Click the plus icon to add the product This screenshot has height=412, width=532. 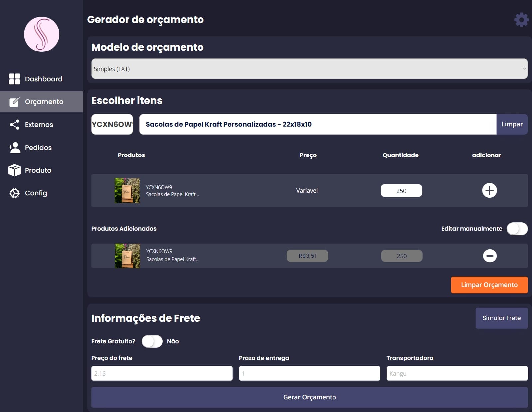489,190
